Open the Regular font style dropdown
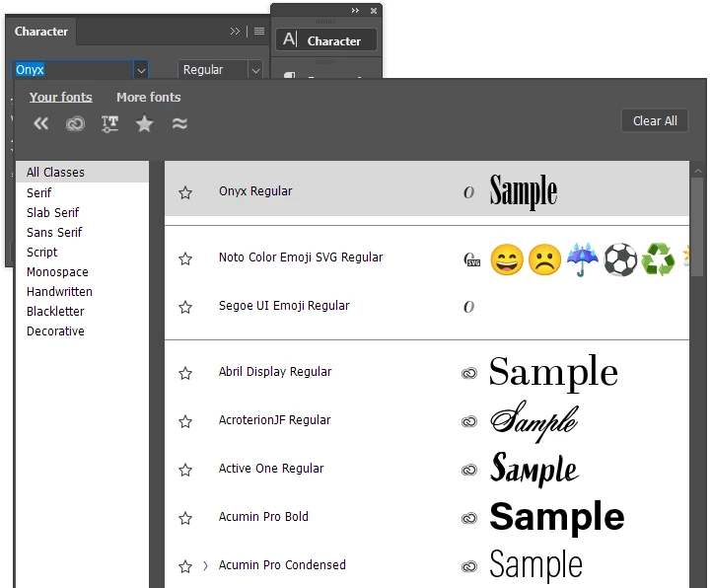711x588 pixels. coord(255,70)
